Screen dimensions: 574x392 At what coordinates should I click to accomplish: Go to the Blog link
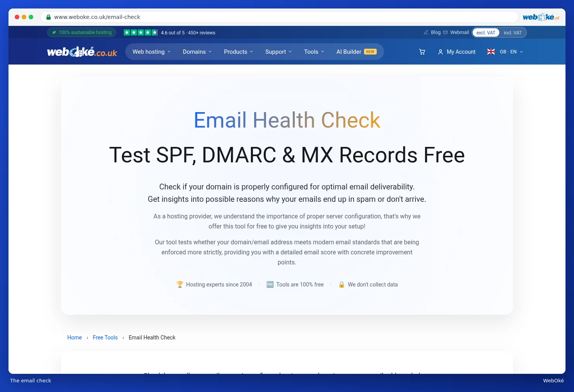tap(436, 32)
